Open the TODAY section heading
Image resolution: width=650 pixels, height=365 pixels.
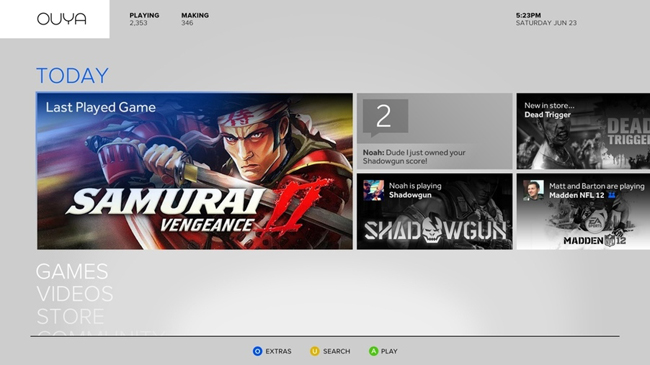tap(73, 75)
